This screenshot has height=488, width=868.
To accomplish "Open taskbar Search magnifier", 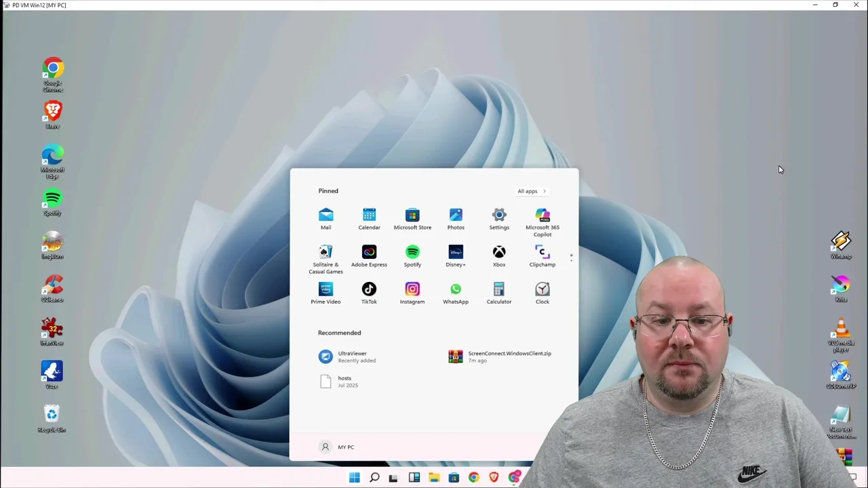I will (x=374, y=478).
